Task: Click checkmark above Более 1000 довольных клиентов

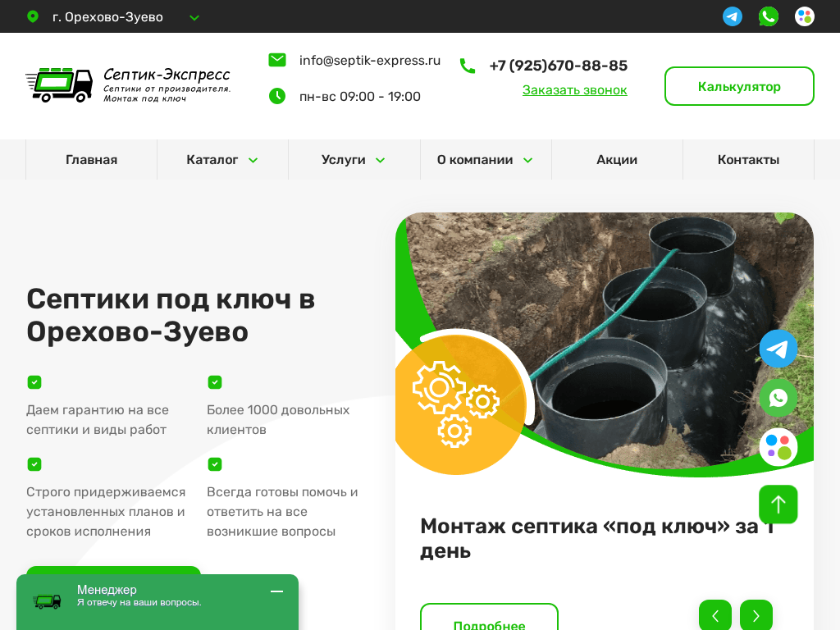Action: click(x=215, y=382)
